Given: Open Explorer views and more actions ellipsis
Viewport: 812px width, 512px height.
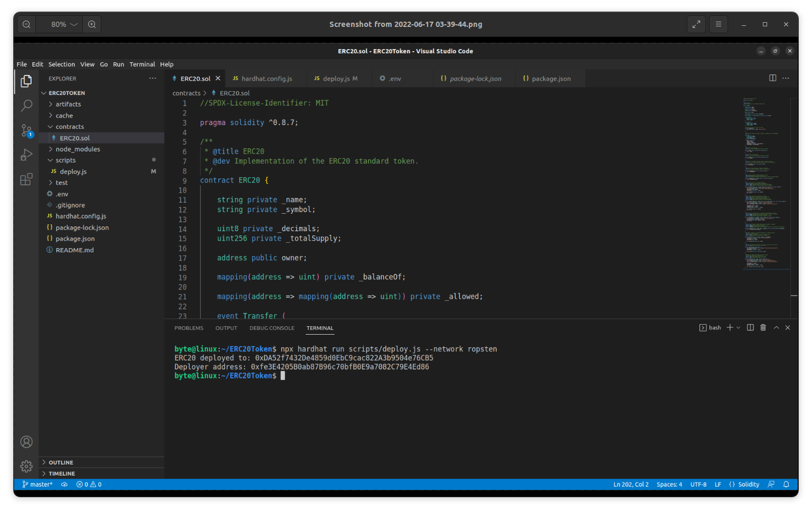Looking at the screenshot, I should (153, 78).
